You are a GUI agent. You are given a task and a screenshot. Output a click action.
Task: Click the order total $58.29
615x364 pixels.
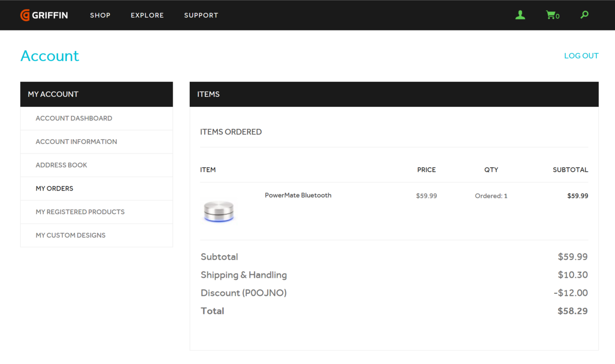[573, 311]
